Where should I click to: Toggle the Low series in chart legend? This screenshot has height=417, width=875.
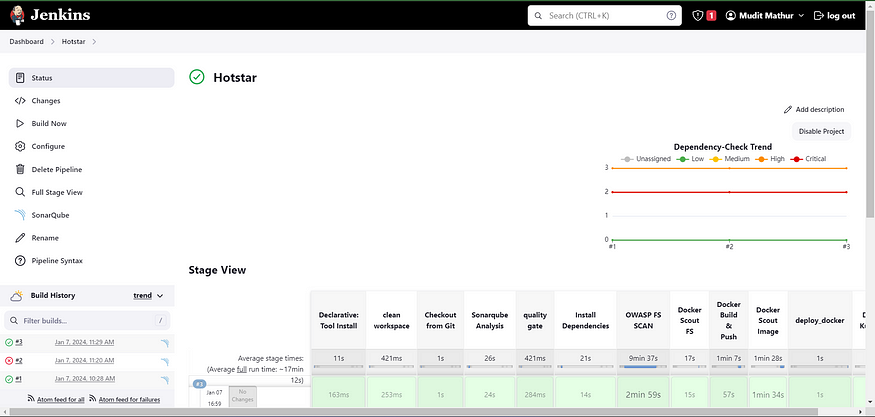coord(690,159)
